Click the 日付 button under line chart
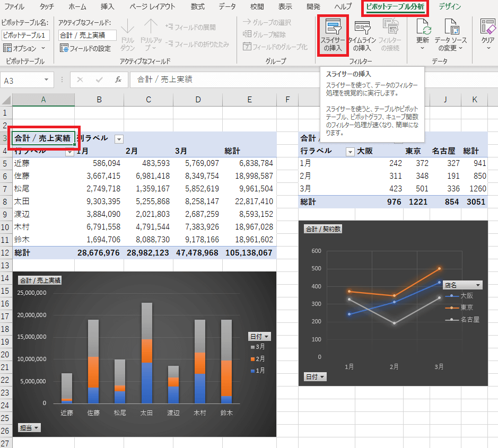Viewport: 498px width, 448px height. pos(314,377)
